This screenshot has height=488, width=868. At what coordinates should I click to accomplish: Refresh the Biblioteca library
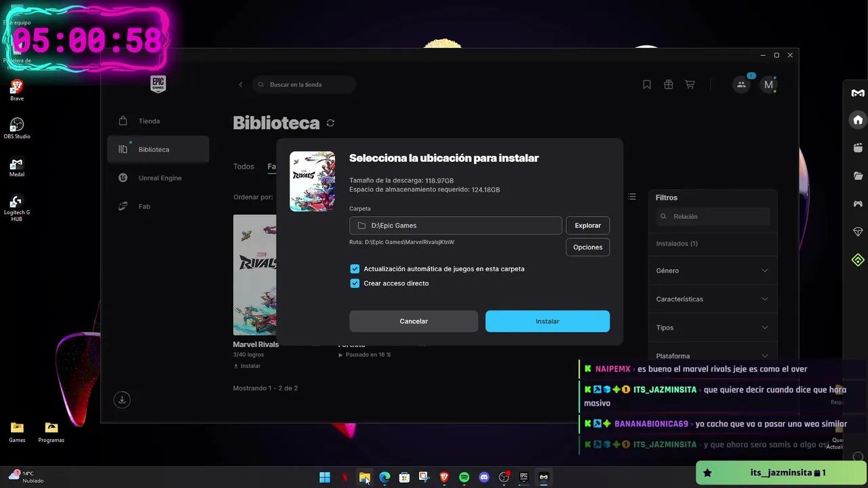[x=330, y=123]
